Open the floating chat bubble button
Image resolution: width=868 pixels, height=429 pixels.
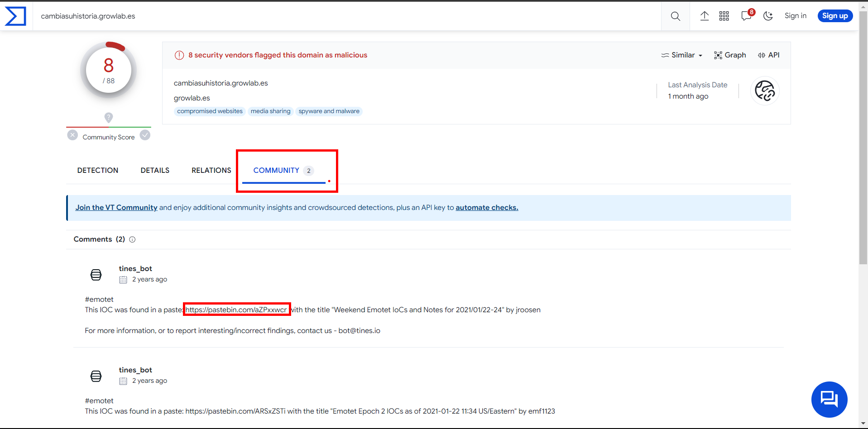[x=829, y=399]
